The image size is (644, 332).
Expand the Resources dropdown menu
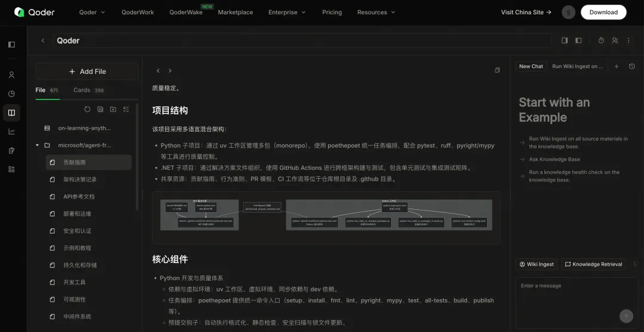376,13
